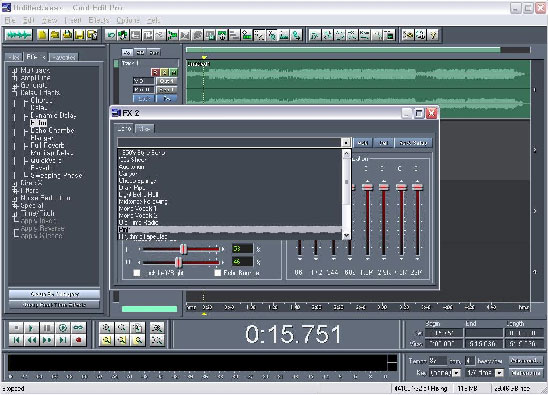Click the Metronome button
The width and height of the screenshot is (548, 395).
[526, 373]
